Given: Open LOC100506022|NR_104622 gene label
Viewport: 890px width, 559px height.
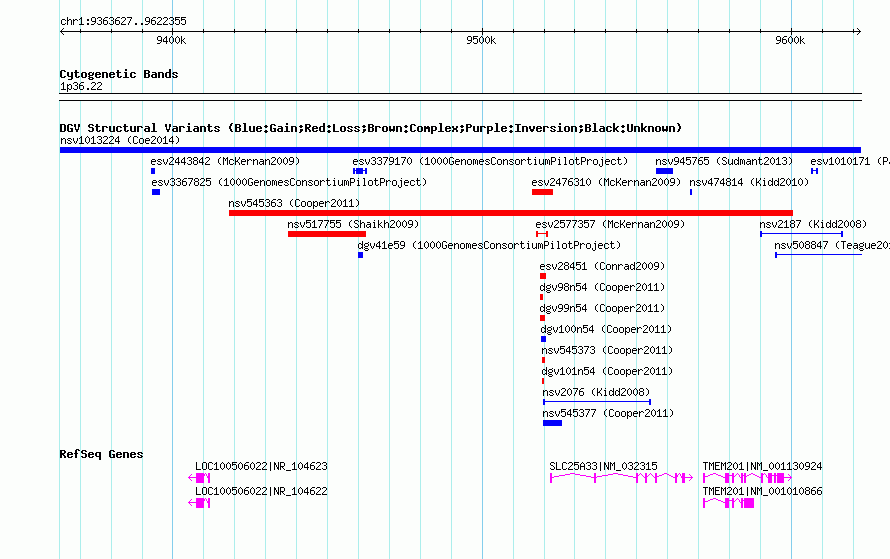Looking at the screenshot, I should tap(262, 491).
